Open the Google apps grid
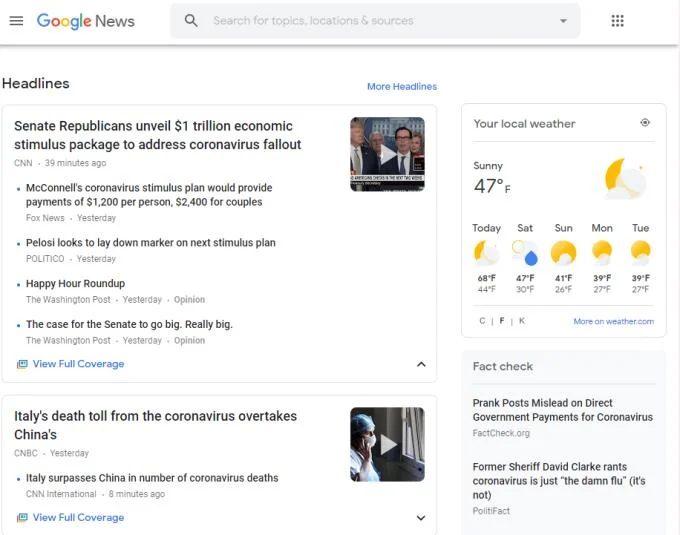This screenshot has width=680, height=535. [617, 21]
